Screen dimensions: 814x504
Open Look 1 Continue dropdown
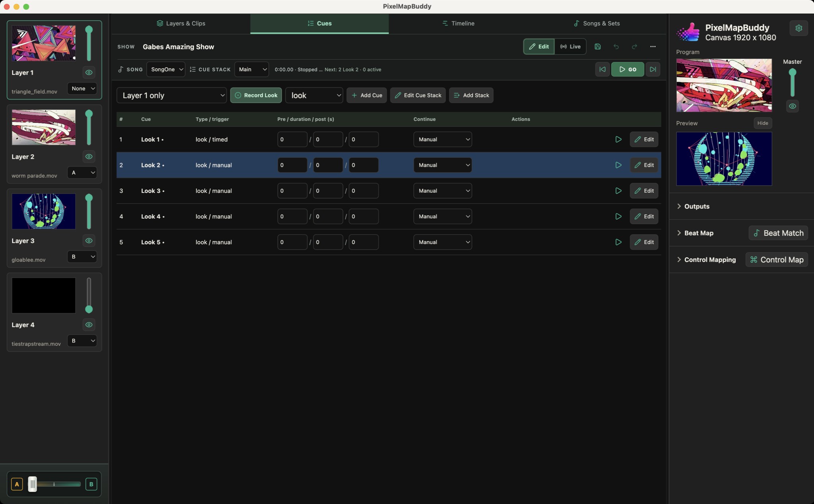click(x=442, y=140)
